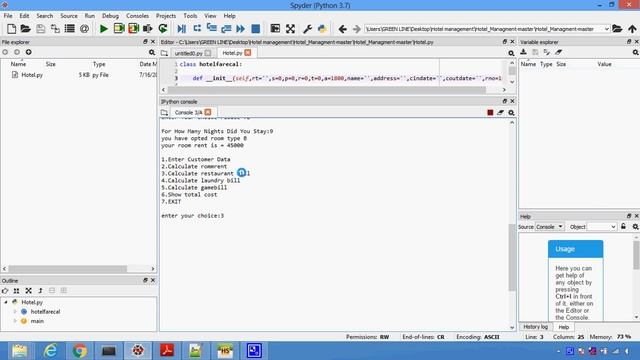Change to the parent directory

point(632,29)
